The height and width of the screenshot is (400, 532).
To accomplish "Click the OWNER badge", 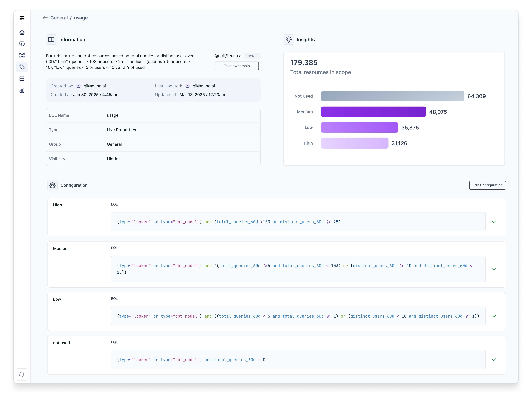I will [252, 56].
